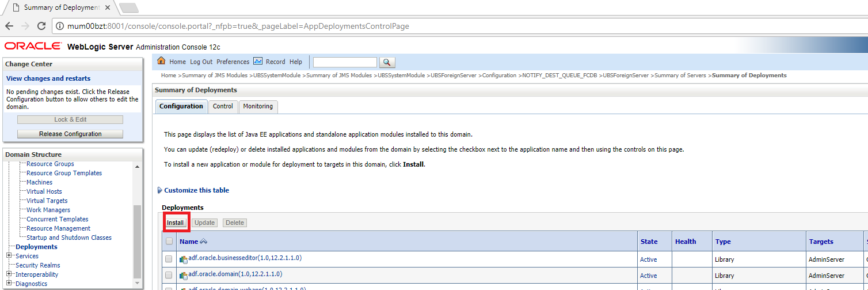Image resolution: width=868 pixels, height=290 pixels.
Task: Open the adf.oracle.businesseditor(1.0,12.2.1.1.0) deployment link
Action: click(x=245, y=258)
